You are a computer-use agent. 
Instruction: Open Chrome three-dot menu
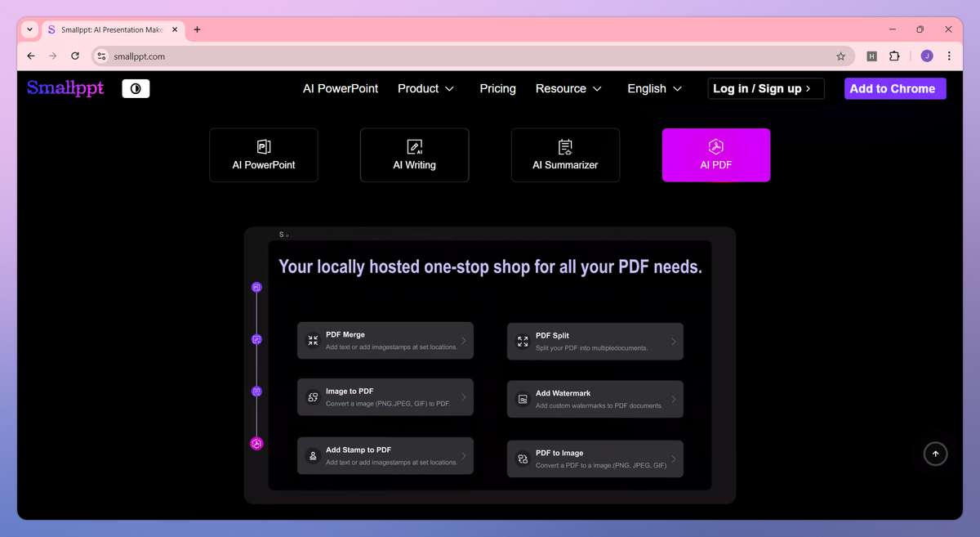pyautogui.click(x=949, y=56)
